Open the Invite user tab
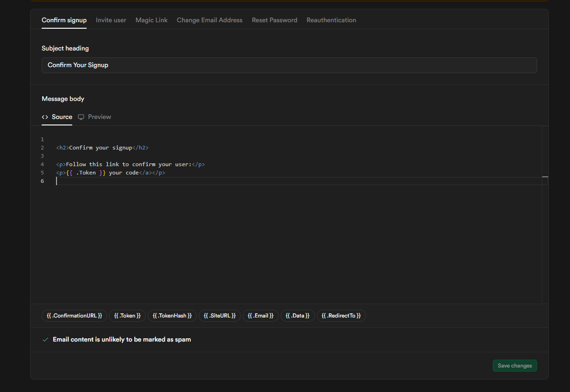Image resolution: width=570 pixels, height=392 pixels. 111,20
